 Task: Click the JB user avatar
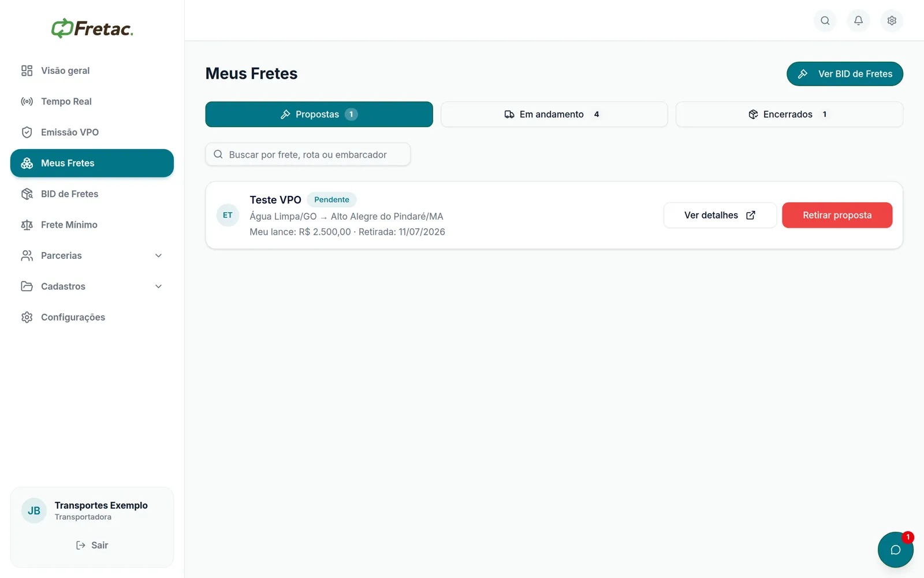pos(34,511)
